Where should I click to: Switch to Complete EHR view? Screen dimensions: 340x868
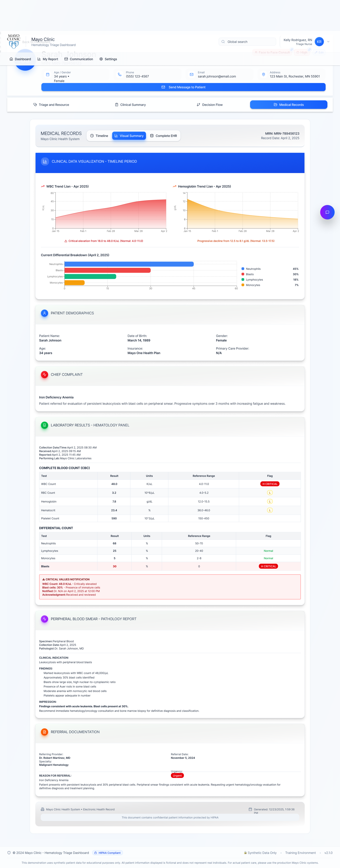pyautogui.click(x=164, y=136)
